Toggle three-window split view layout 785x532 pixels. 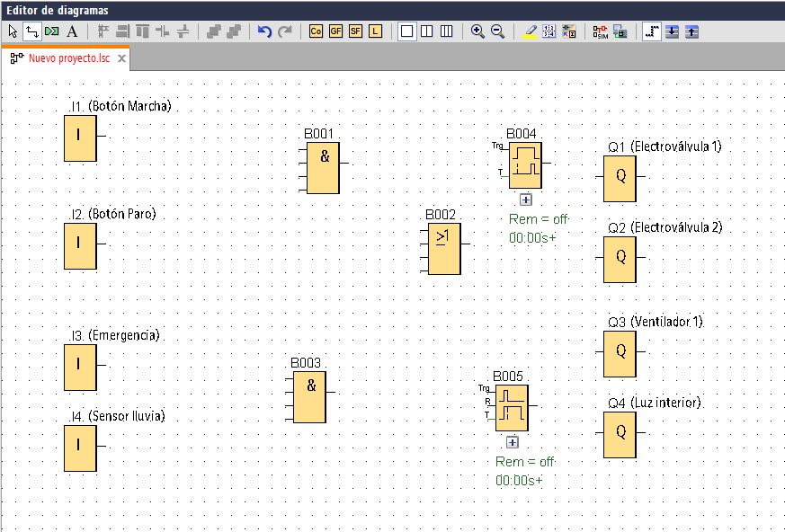pos(446,31)
